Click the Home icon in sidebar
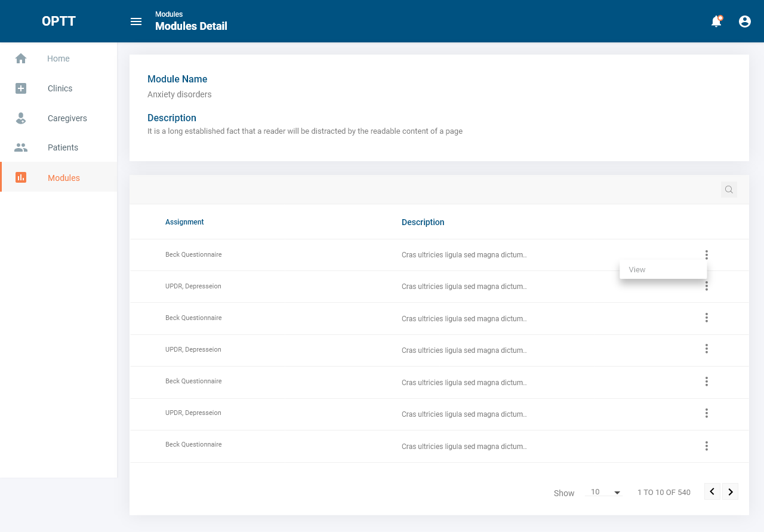The width and height of the screenshot is (764, 532). pos(21,59)
